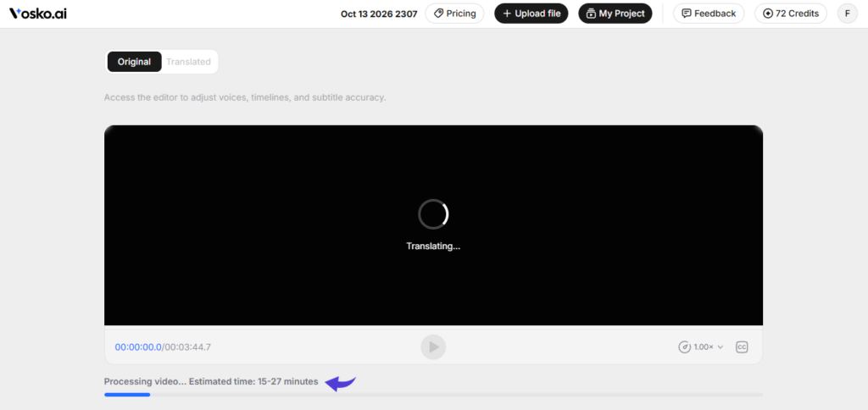Click the total duration 00:03:44.7
This screenshot has height=410, width=868.
187,347
